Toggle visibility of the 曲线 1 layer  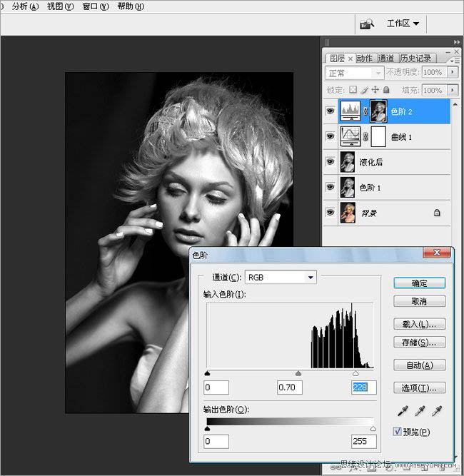[330, 136]
